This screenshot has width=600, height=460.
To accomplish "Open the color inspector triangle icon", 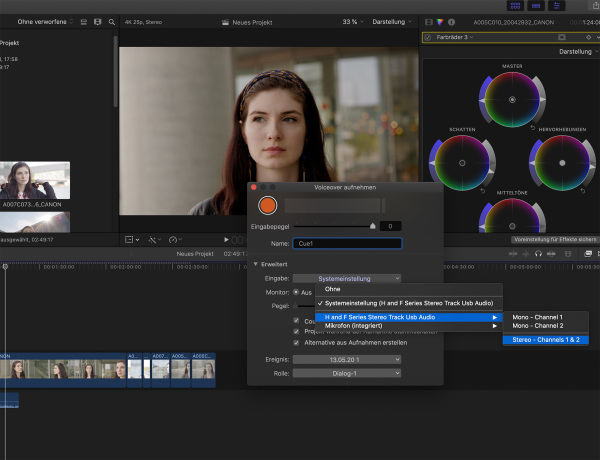I will [x=440, y=22].
